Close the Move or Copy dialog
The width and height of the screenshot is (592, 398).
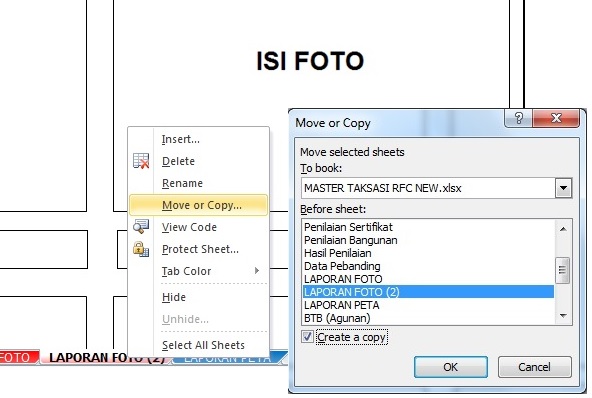coord(556,118)
